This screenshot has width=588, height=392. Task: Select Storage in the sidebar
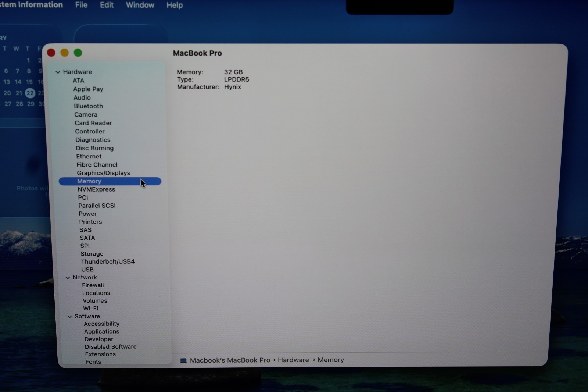92,254
